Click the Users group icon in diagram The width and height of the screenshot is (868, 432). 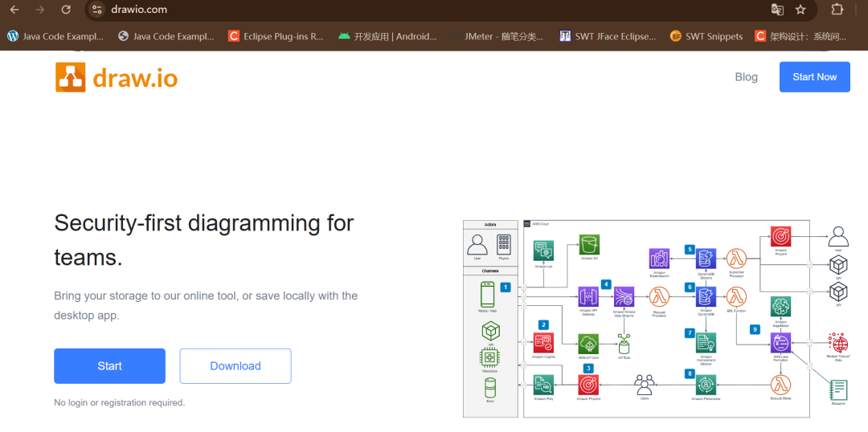645,383
